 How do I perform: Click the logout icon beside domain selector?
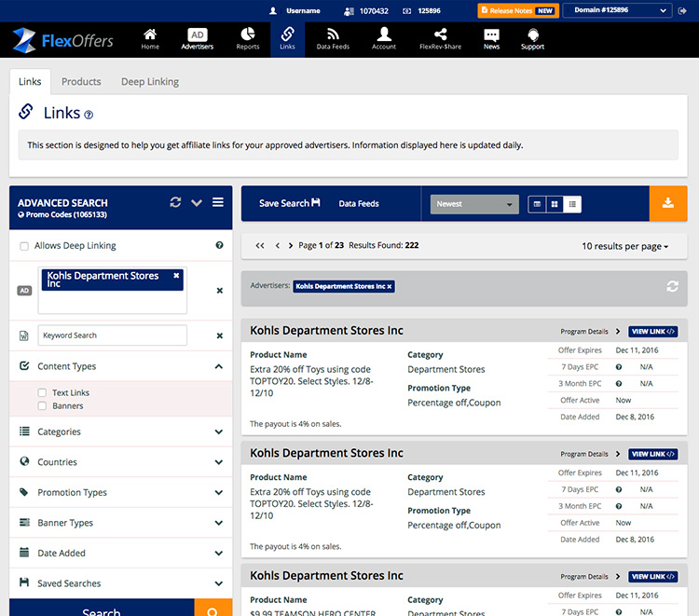pos(682,10)
